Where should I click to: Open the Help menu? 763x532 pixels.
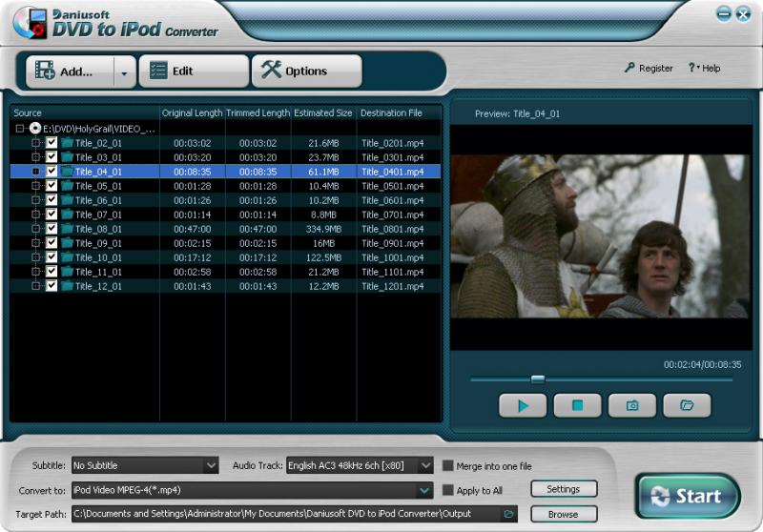pos(704,69)
